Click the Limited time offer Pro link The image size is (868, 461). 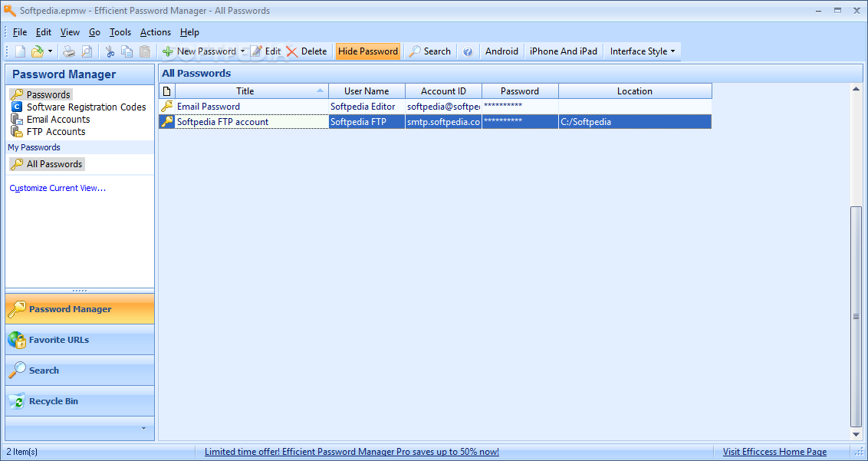pyautogui.click(x=351, y=452)
